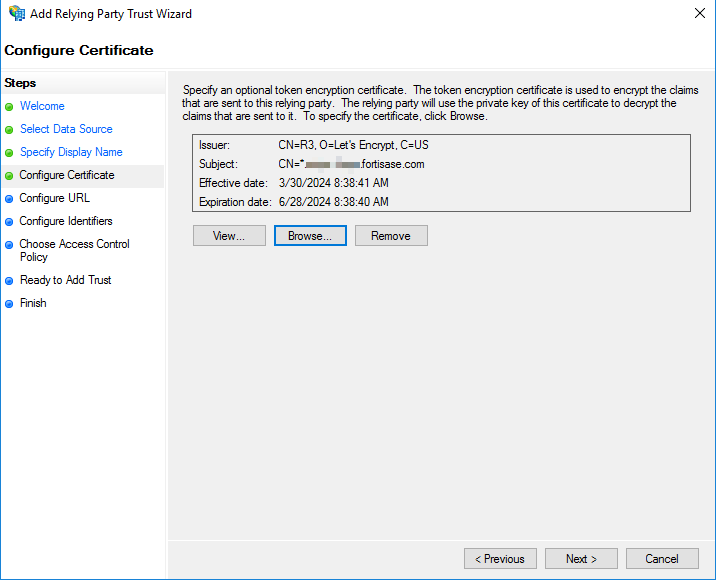The height and width of the screenshot is (580, 716).
Task: Click the Configure Certificate page heading
Action: (x=79, y=50)
